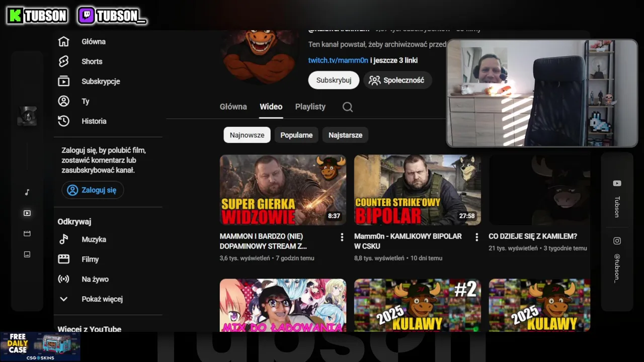Open twitch.tv/mamm0n link

tap(338, 60)
